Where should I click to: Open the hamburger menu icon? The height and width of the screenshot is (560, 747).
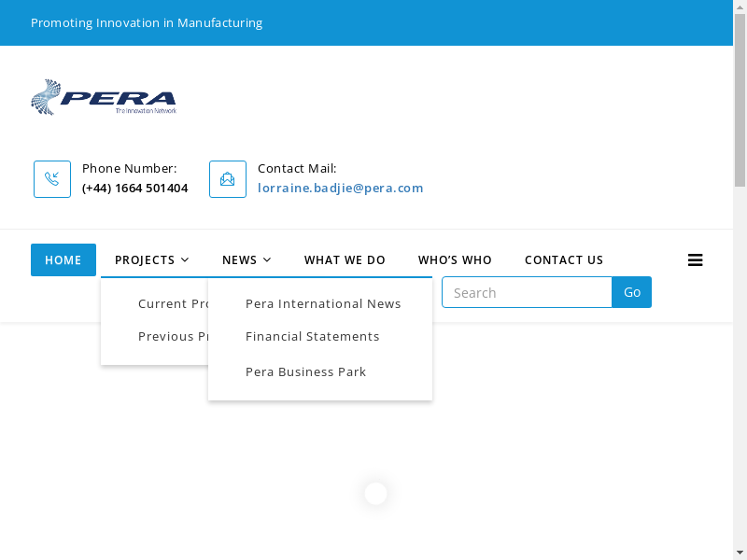(x=695, y=260)
